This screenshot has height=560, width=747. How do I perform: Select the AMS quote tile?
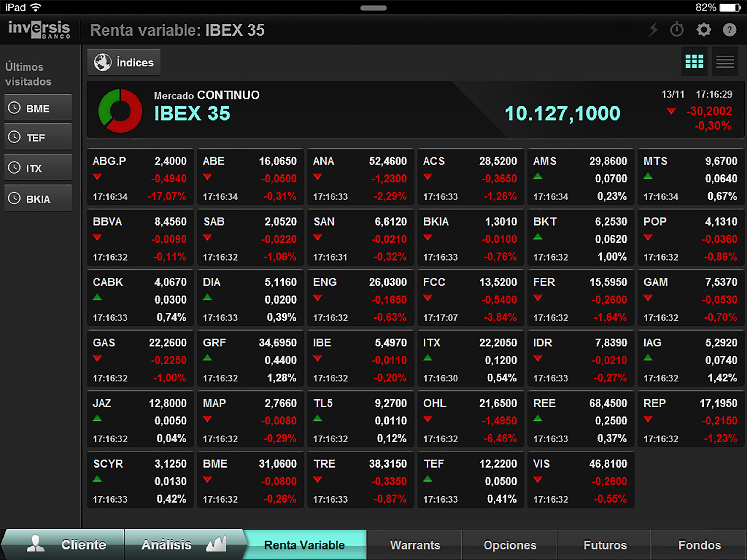point(580,177)
